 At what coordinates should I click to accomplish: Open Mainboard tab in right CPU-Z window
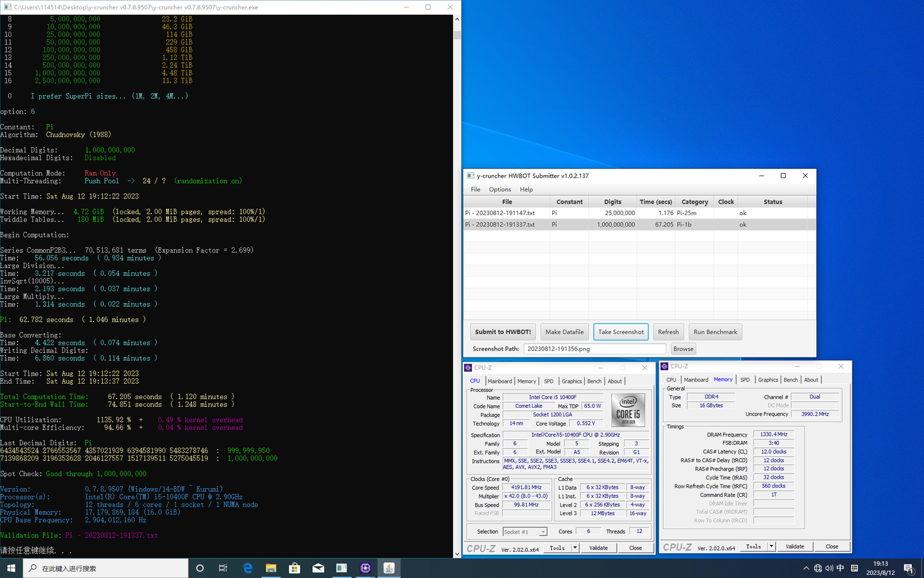(x=696, y=380)
